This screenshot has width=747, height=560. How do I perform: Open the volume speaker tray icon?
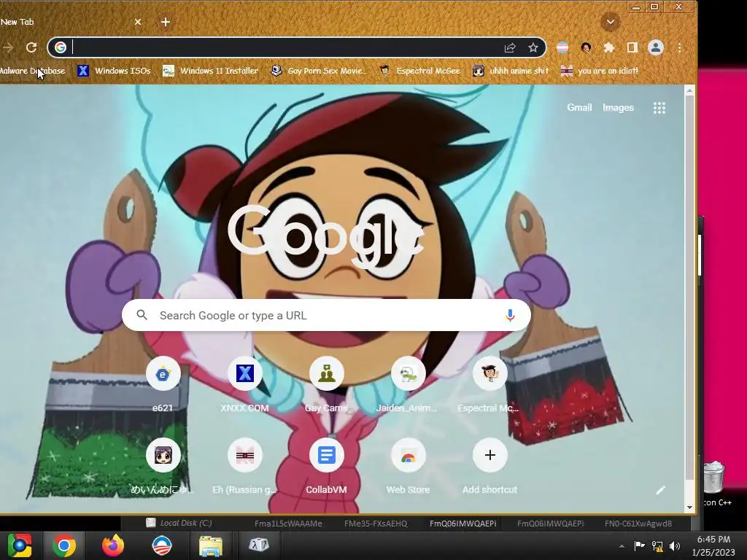(675, 546)
